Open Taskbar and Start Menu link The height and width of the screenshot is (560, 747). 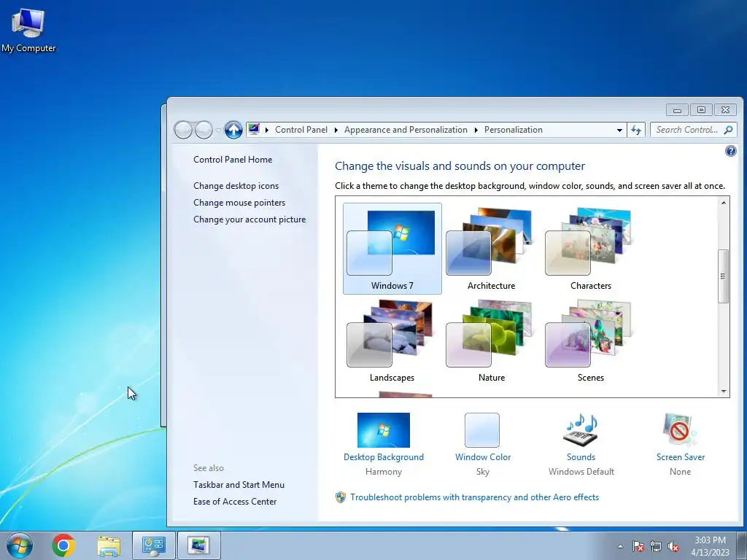point(239,485)
